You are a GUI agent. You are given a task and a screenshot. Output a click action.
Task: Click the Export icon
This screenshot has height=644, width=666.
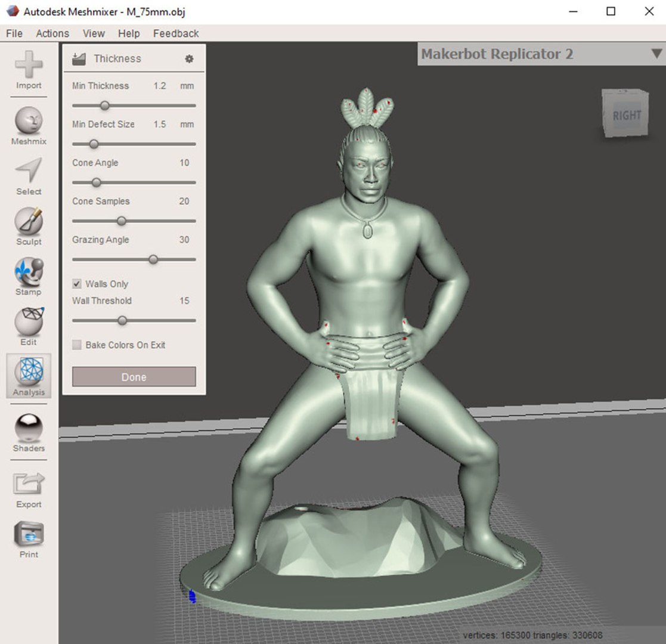click(29, 484)
